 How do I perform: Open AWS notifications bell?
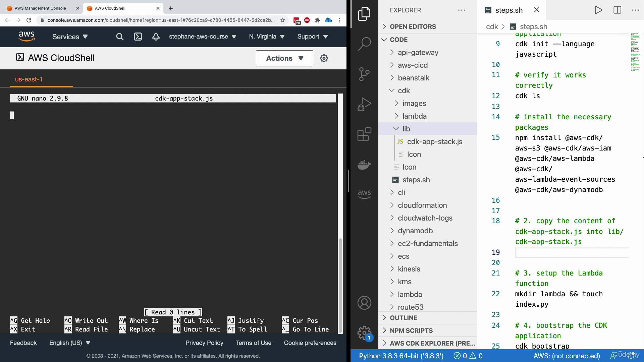(156, 37)
